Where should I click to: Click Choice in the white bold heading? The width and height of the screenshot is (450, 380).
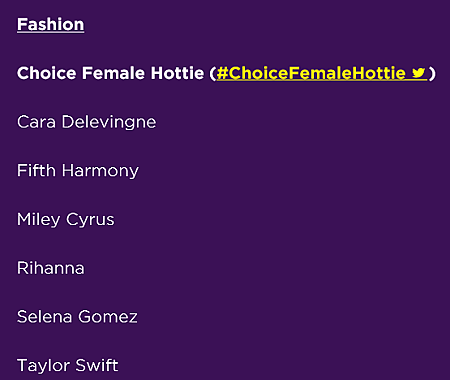pyautogui.click(x=47, y=73)
